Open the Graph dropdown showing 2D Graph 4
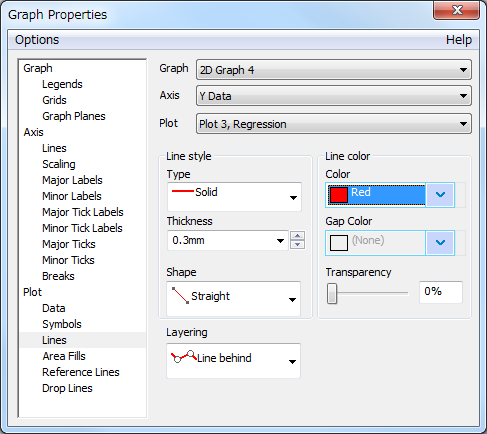Screen dimensions: 487x434 click(334, 70)
